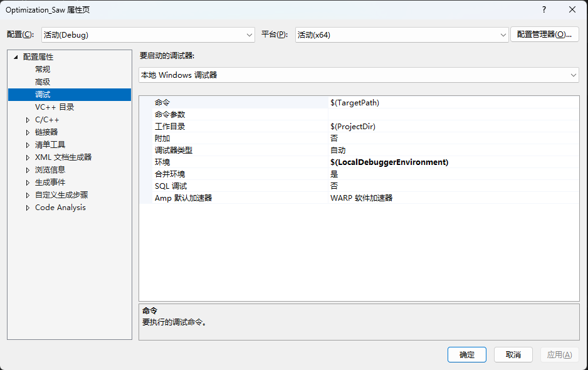Expand the 清单工具 tree node
588x370 pixels.
point(26,144)
